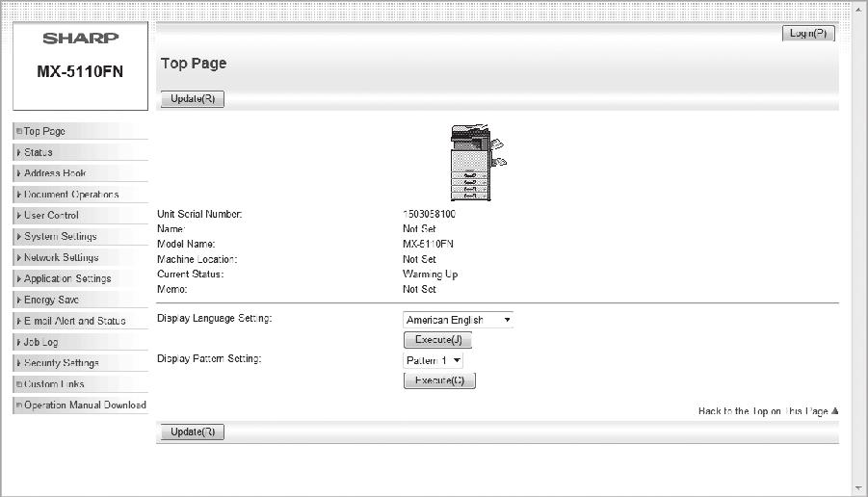Viewport: 868px width, 497px height.
Task: Click the Warming Up status text
Action: point(430,274)
